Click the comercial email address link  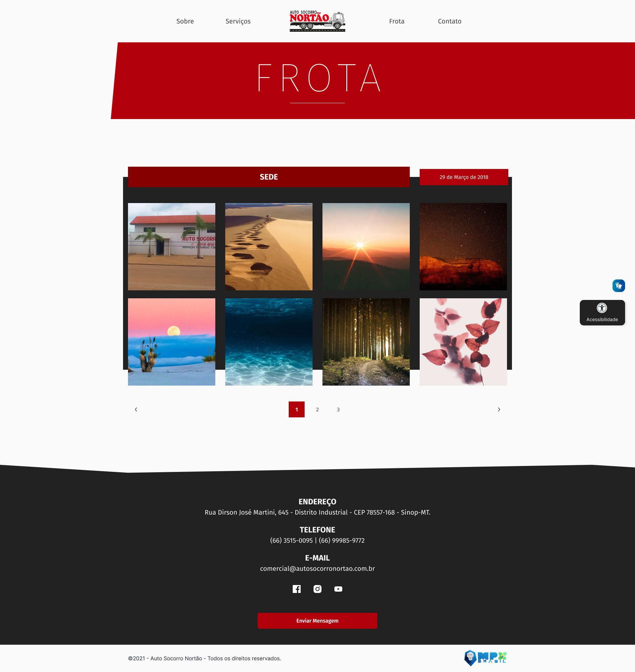point(317,568)
